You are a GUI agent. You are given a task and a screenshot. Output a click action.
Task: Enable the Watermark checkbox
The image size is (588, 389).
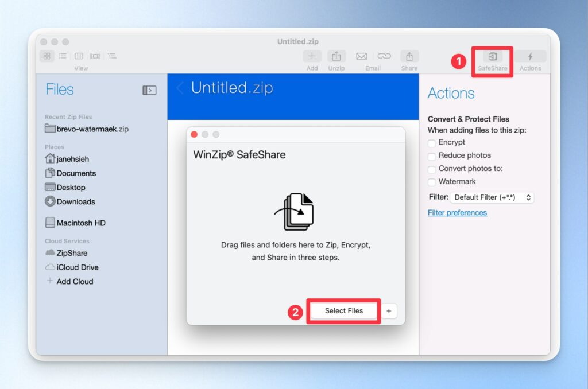432,182
